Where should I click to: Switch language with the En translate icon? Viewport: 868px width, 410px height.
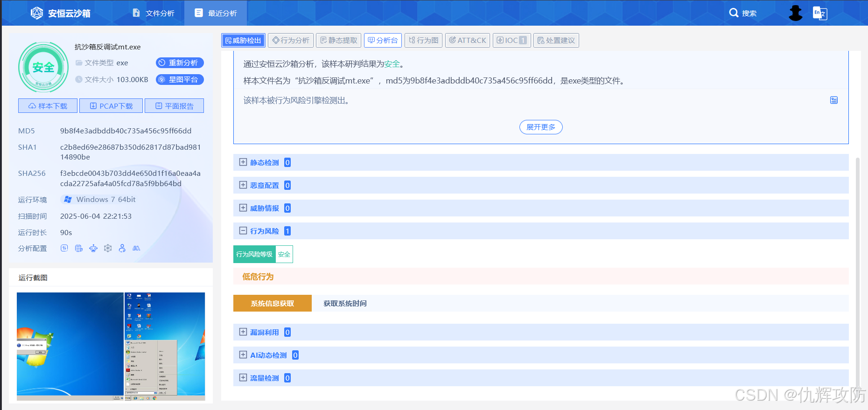click(x=819, y=13)
